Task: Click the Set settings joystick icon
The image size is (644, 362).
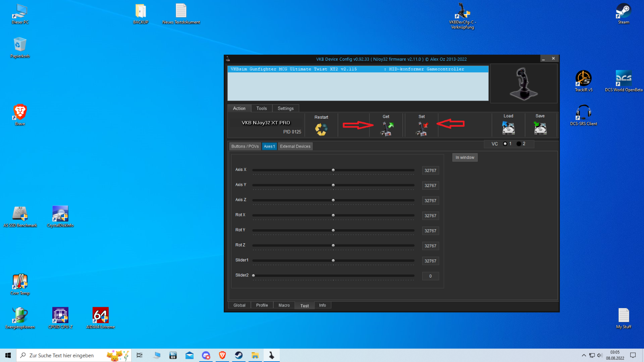Action: 421,129
